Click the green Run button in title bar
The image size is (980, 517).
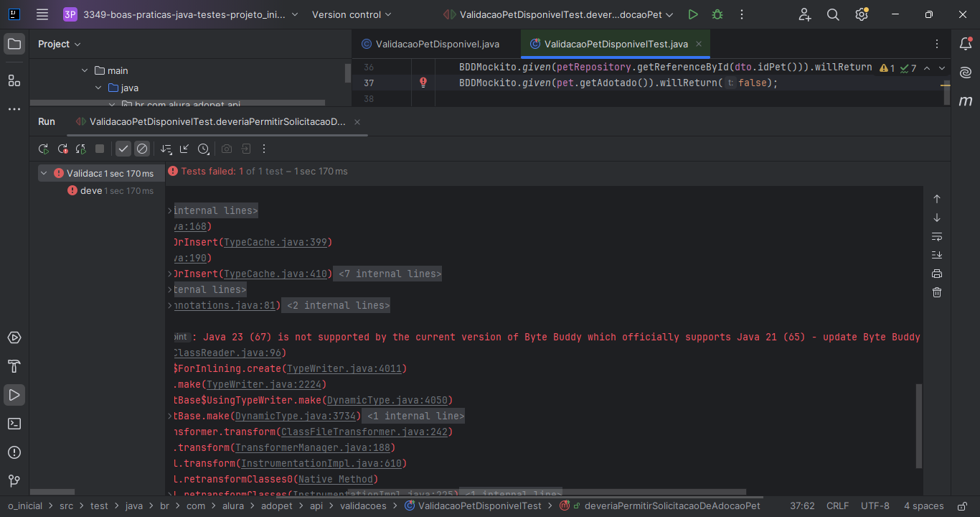click(x=692, y=14)
